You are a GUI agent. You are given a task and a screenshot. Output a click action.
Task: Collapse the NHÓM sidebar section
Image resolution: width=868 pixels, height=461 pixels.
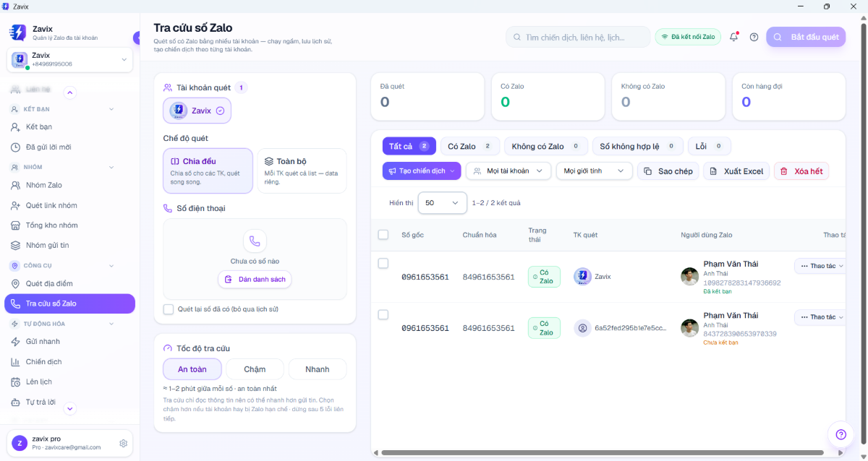click(111, 167)
